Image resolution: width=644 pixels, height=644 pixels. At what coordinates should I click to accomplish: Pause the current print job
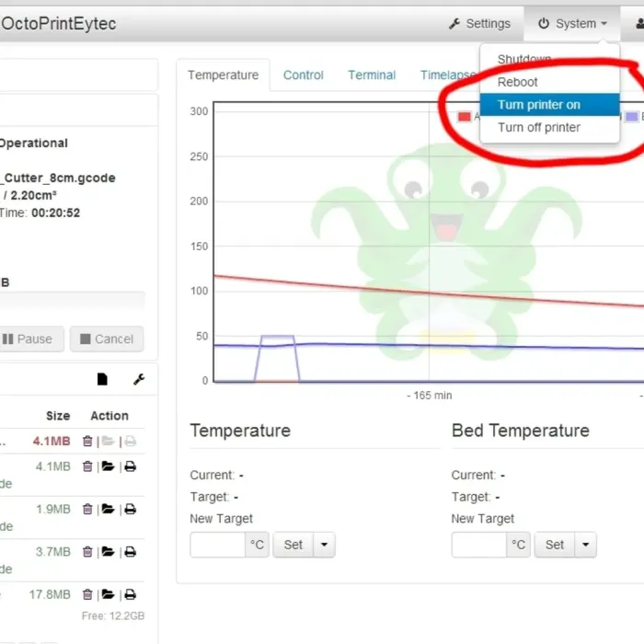point(31,339)
